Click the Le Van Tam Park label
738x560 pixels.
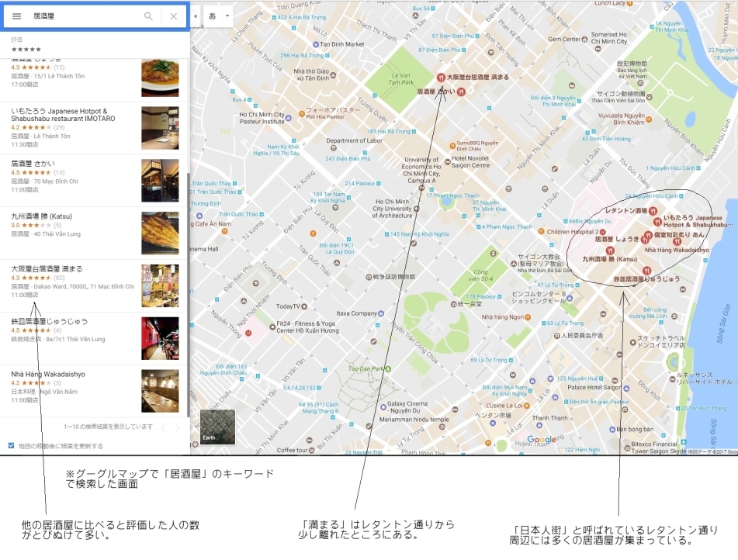click(401, 79)
